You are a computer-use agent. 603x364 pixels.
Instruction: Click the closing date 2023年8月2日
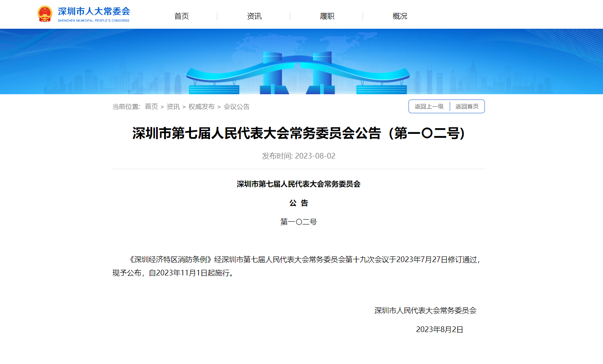click(x=440, y=329)
